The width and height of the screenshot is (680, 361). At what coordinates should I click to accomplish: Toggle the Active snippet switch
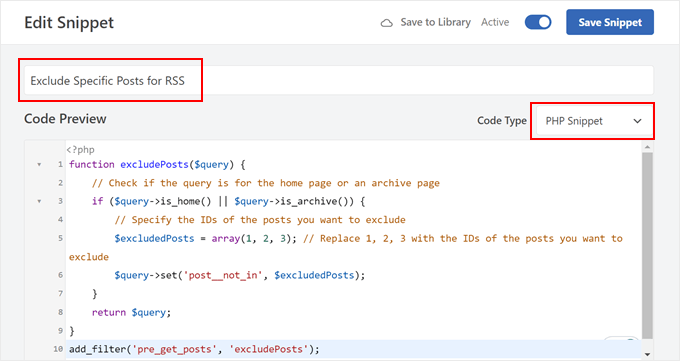[x=538, y=22]
